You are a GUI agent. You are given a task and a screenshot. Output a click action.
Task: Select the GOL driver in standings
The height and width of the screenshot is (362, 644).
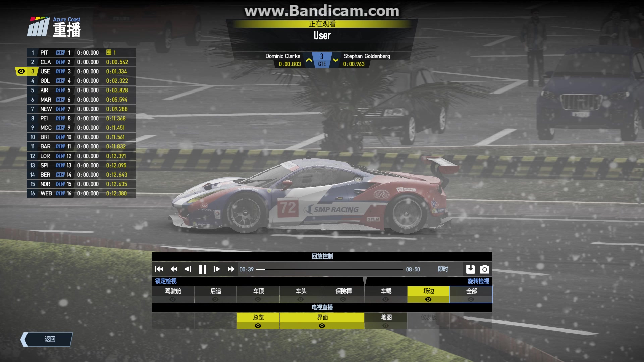pos(81,81)
